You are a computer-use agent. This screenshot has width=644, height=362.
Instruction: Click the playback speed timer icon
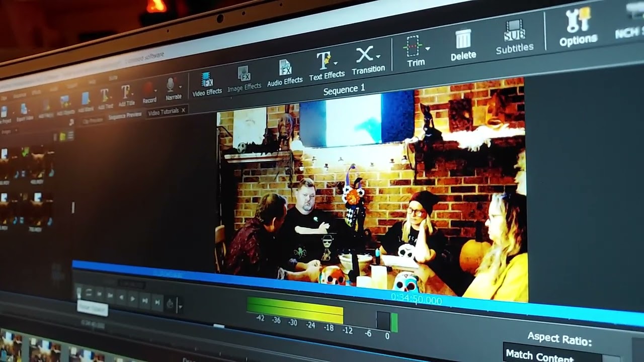tap(170, 304)
